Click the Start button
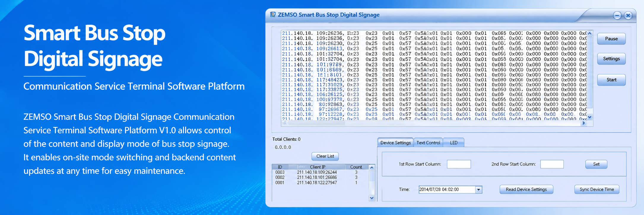 pyautogui.click(x=611, y=80)
